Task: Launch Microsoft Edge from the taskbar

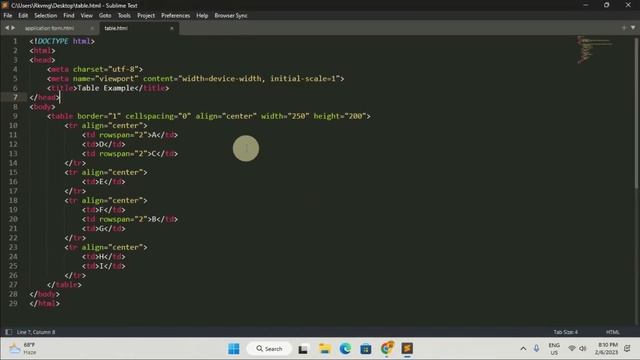Action: pyautogui.click(x=345, y=349)
